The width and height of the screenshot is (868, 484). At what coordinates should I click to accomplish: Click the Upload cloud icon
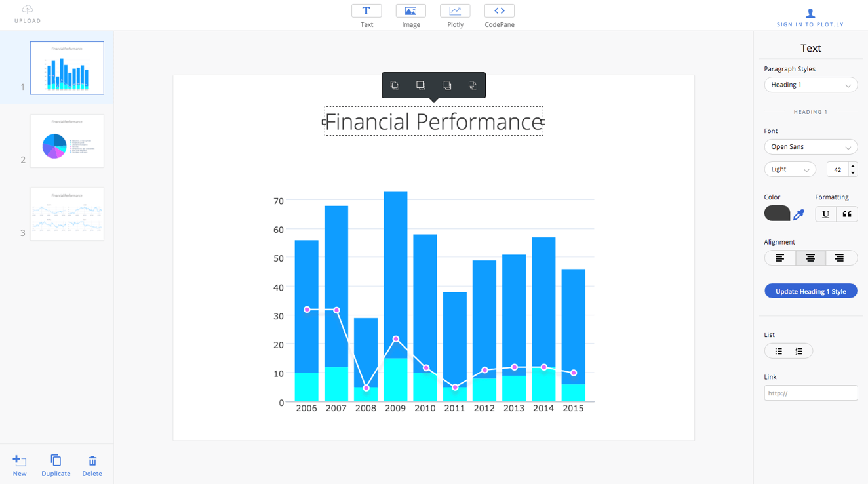pos(28,9)
